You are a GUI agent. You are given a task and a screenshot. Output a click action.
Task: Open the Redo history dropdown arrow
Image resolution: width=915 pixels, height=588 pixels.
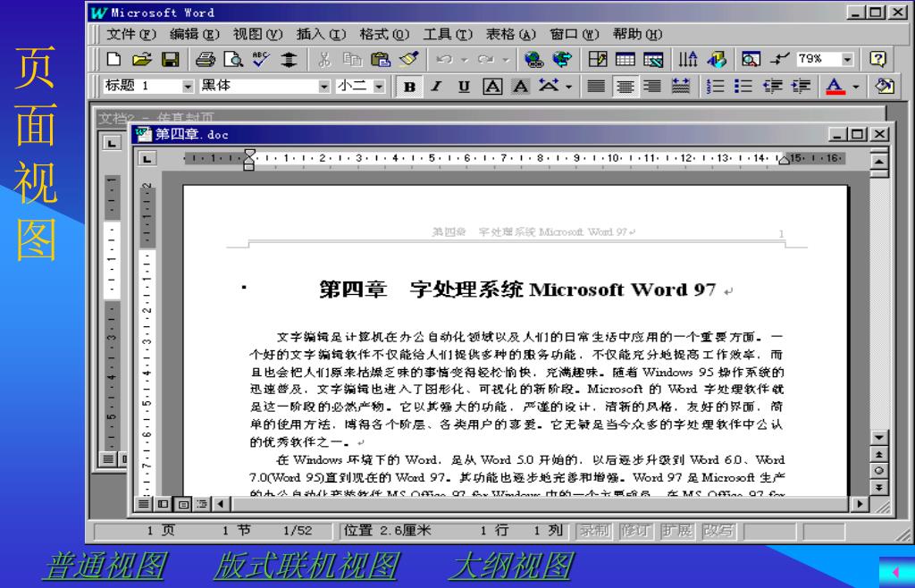click(x=506, y=59)
